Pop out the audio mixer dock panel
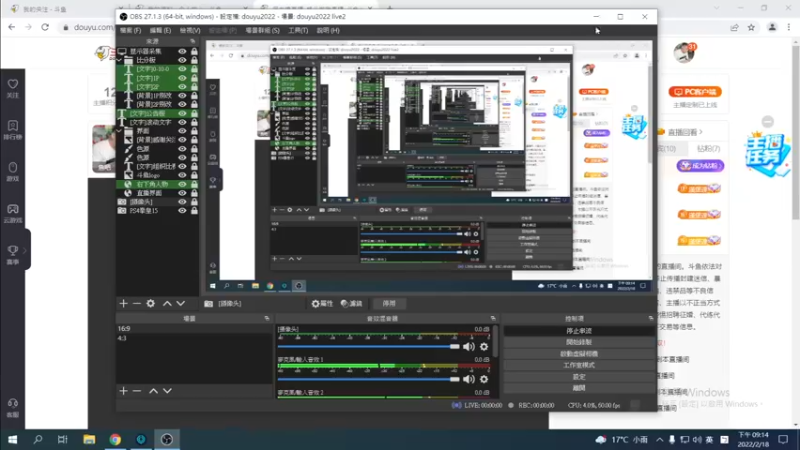This screenshot has width=800, height=450. (x=493, y=318)
